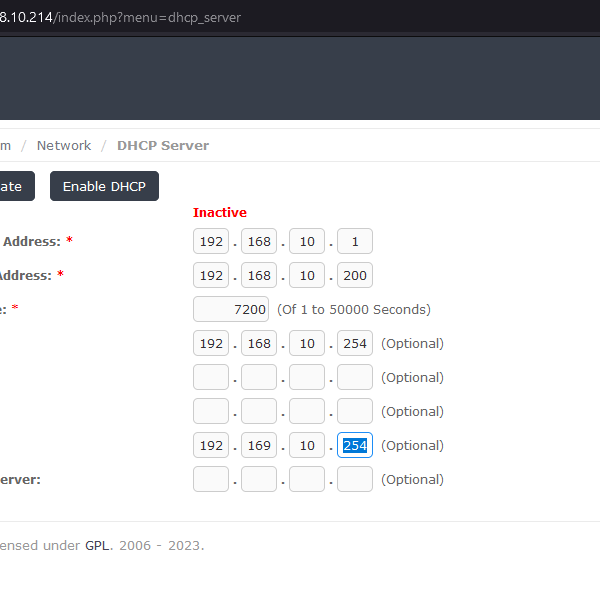Click last empty octet in bottom Server row
600x599 pixels.
click(355, 479)
